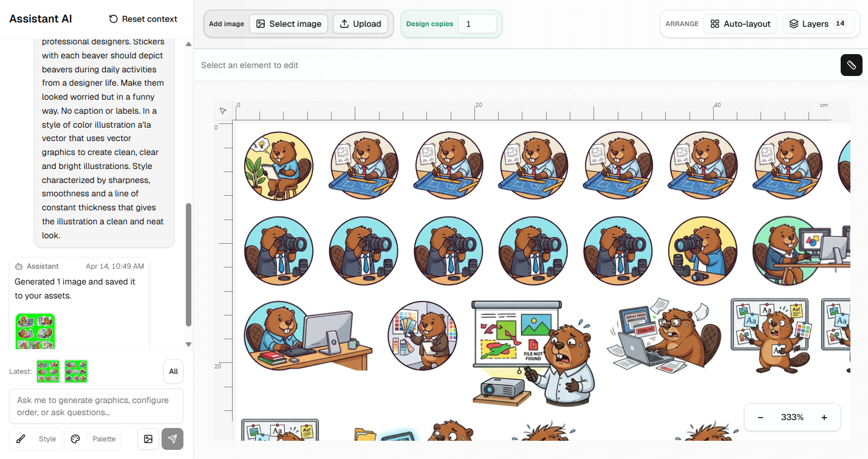Click the zoom out minus button
Viewport: 868px width, 459px height.
pyautogui.click(x=760, y=417)
